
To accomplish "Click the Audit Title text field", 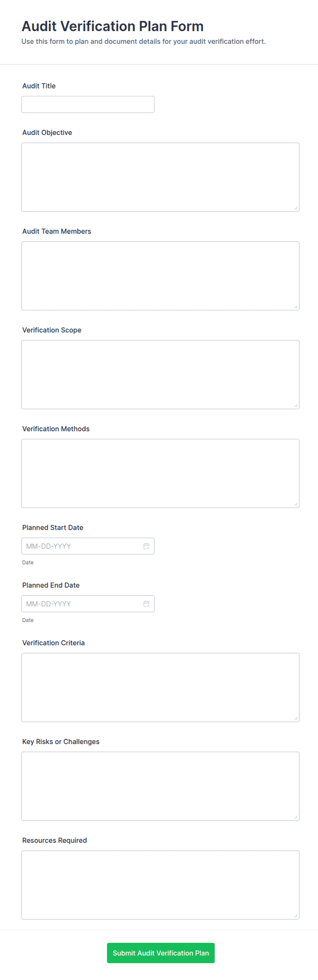I will coord(88,104).
